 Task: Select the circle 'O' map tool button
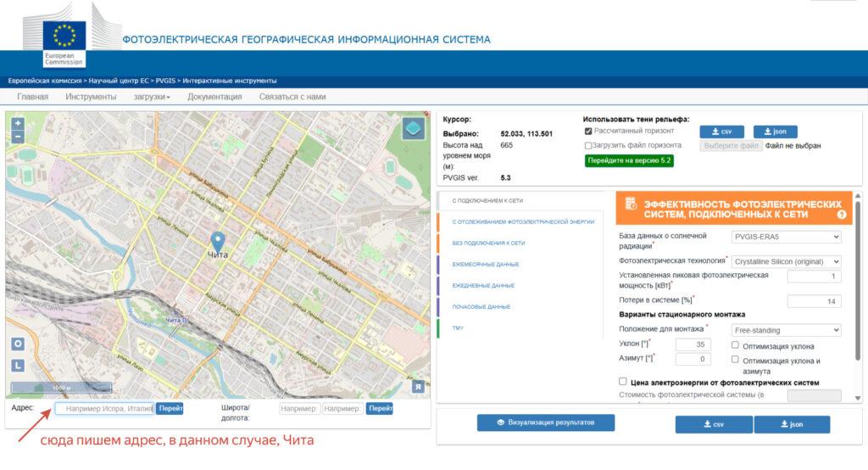click(18, 344)
